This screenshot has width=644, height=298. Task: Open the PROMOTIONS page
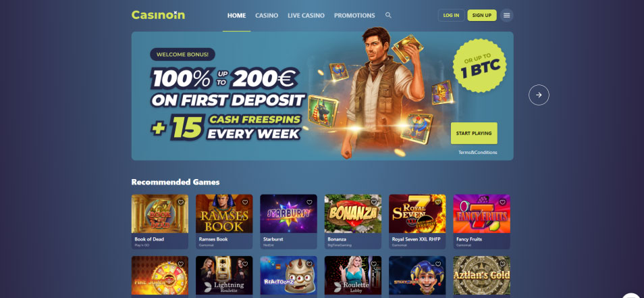(354, 16)
